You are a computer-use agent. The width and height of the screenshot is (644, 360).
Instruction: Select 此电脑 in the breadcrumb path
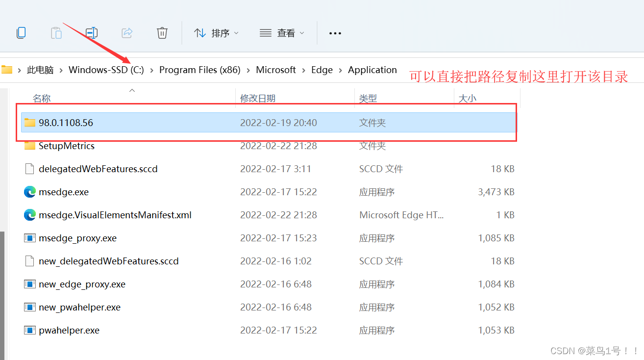click(40, 70)
